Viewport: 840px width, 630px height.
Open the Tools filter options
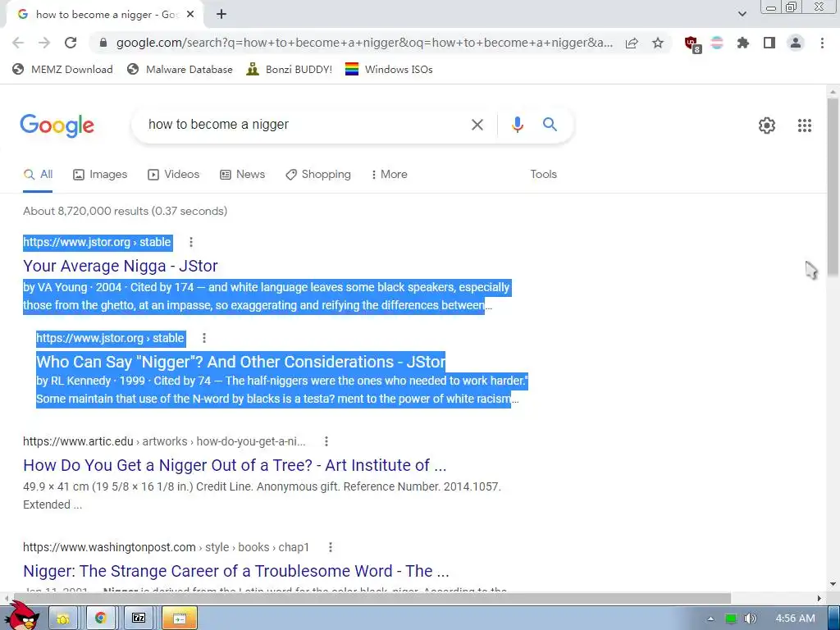coord(543,175)
